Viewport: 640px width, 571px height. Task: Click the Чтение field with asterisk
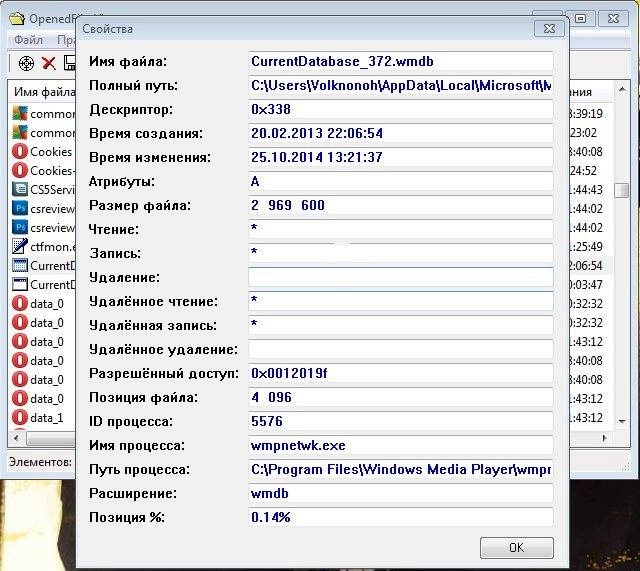(401, 229)
